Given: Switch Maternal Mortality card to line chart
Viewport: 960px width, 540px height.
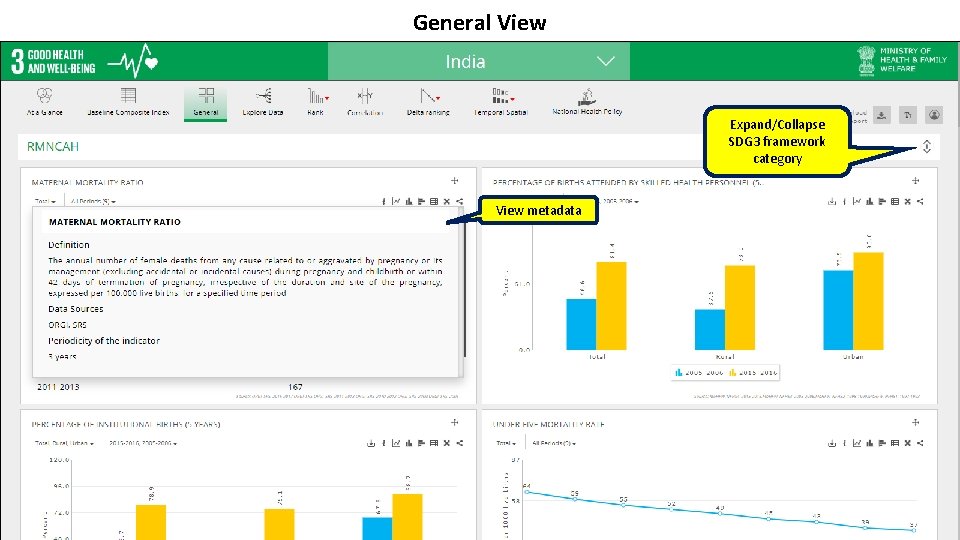Looking at the screenshot, I should 396,201.
